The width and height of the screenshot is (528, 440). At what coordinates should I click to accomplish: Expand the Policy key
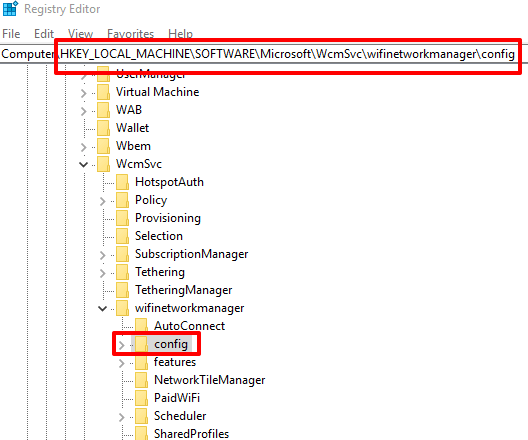tap(102, 201)
